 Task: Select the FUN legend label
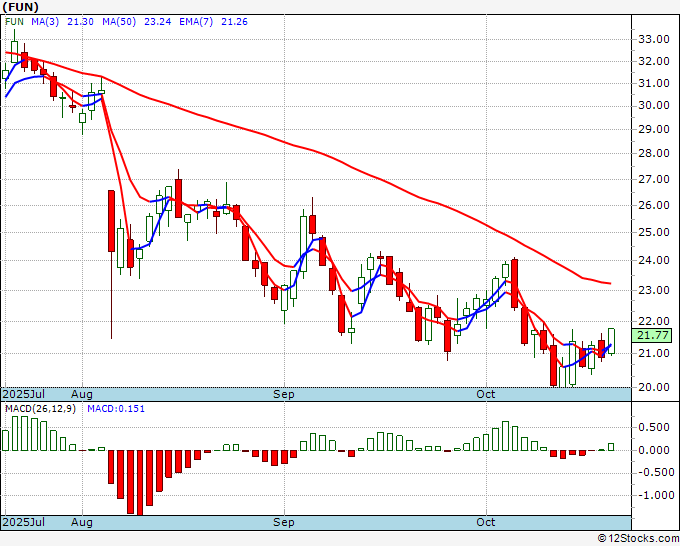(x=14, y=22)
